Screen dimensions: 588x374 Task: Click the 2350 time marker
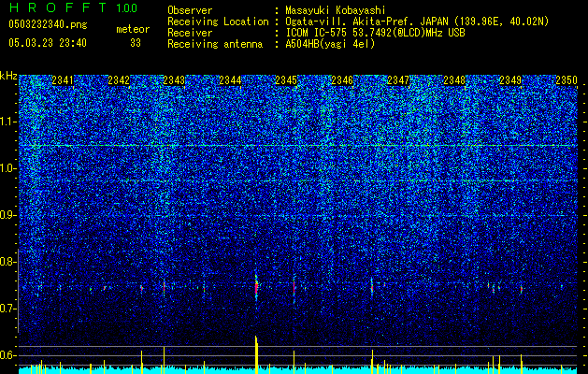coord(566,80)
